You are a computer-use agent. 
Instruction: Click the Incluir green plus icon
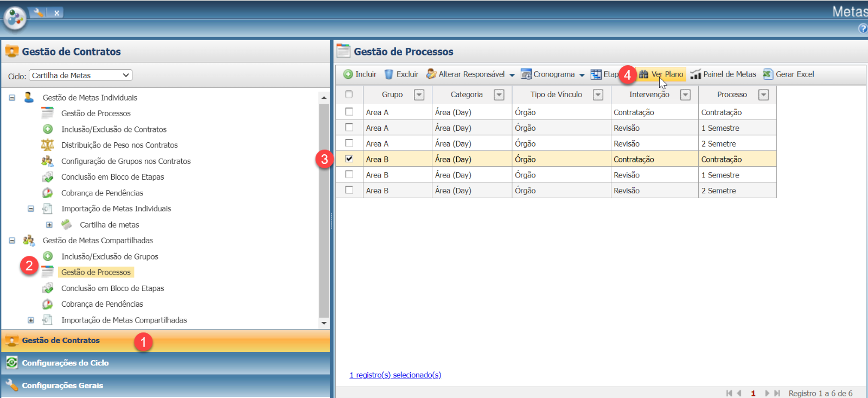pos(348,74)
